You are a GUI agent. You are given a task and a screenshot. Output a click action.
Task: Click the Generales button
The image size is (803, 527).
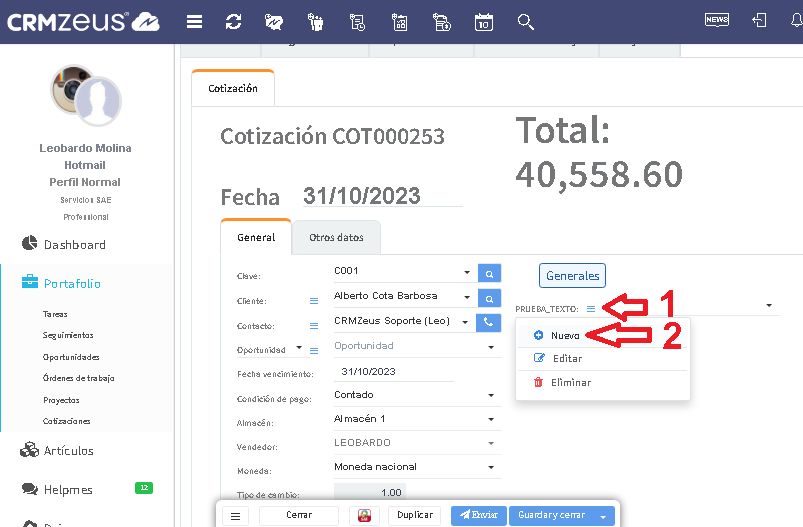coord(573,276)
